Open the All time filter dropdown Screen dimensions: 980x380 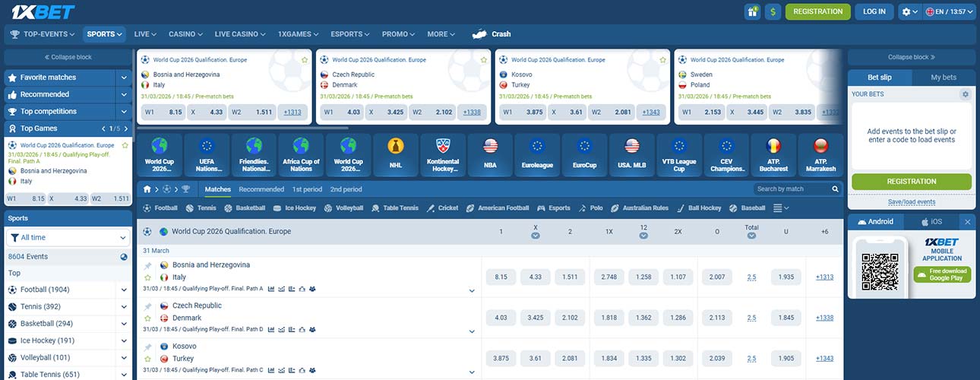68,238
